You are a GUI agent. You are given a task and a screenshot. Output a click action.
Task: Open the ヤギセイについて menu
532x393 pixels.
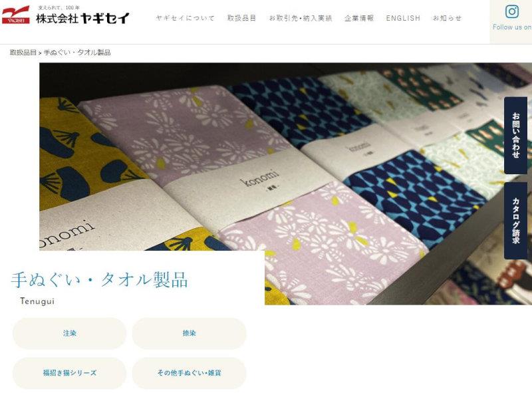[x=186, y=18]
